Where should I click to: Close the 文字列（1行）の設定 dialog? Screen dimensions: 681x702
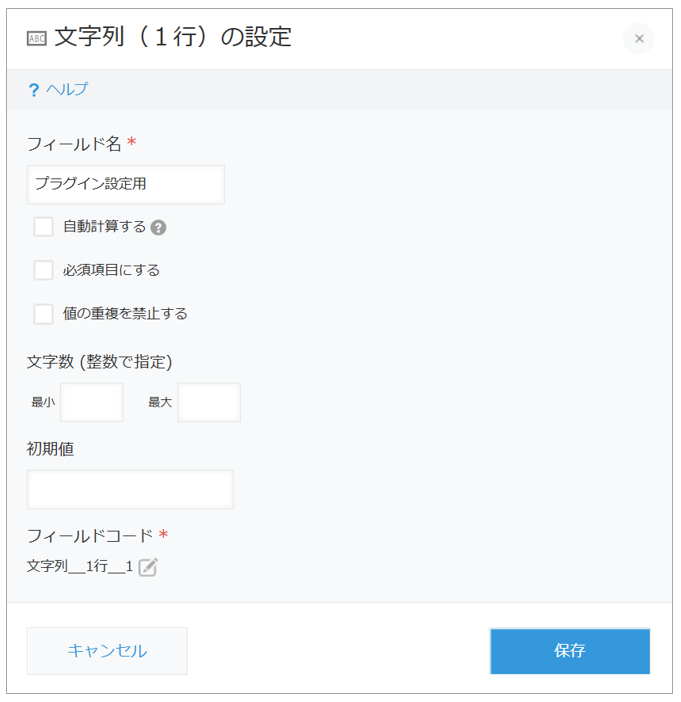(638, 39)
